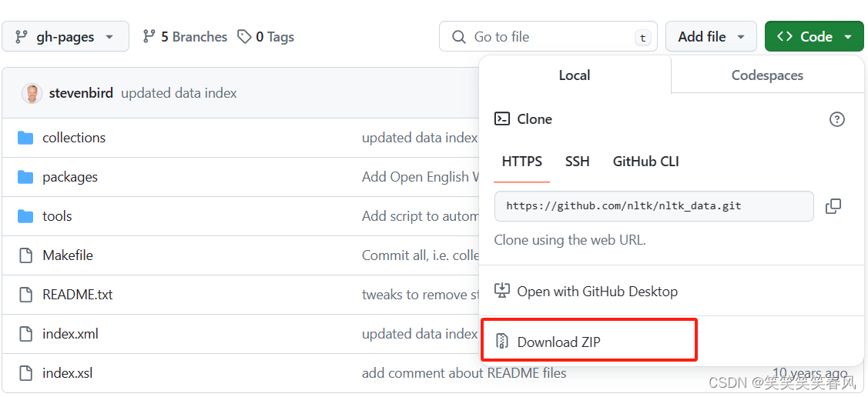Click the collections folder icon

(25, 138)
